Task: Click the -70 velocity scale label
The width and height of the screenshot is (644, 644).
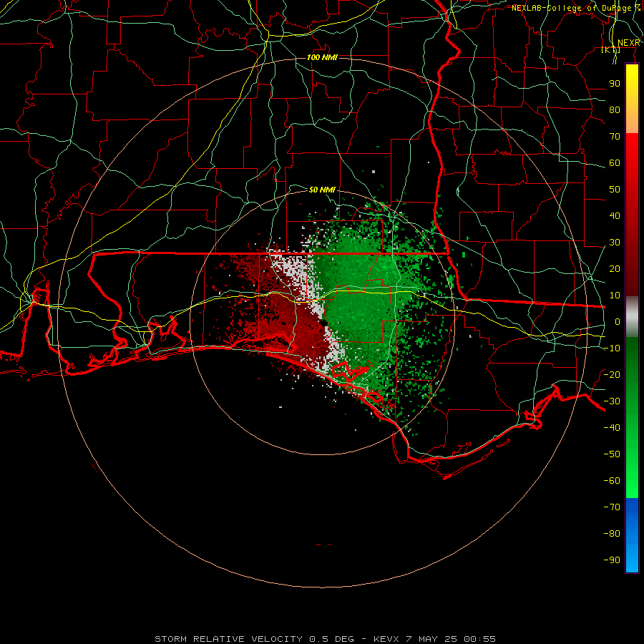Action: tap(612, 507)
